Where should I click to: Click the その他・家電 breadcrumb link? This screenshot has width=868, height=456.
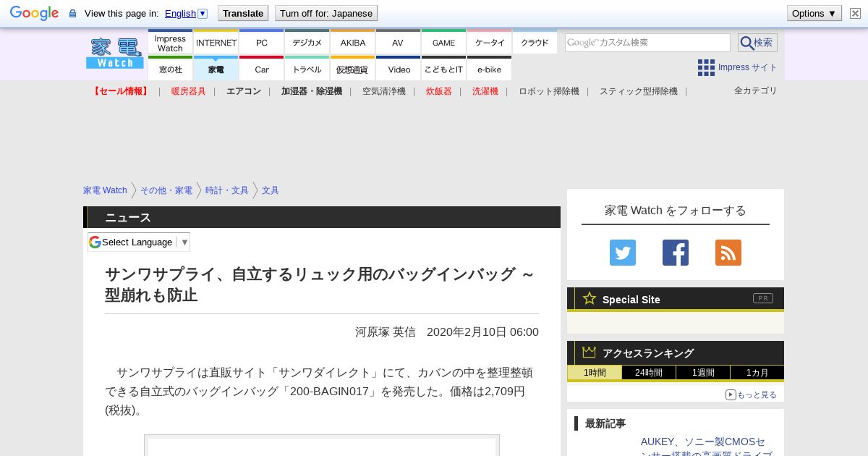pos(166,190)
